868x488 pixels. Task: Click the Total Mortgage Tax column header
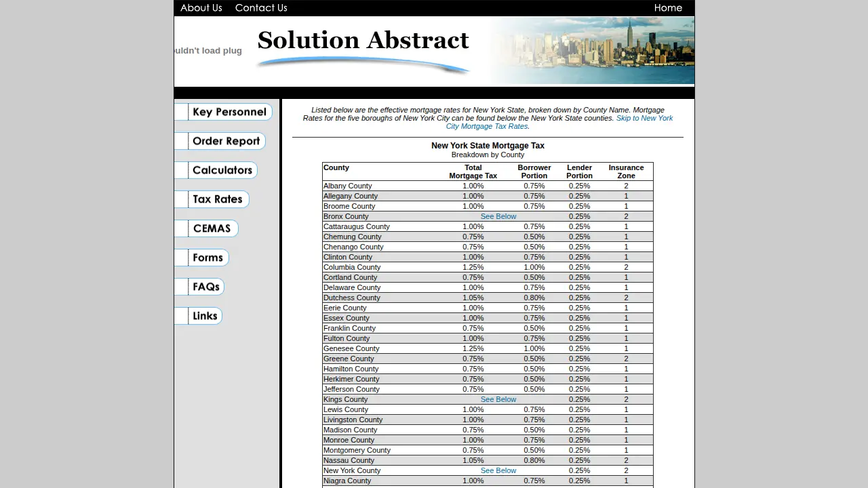[x=473, y=171]
